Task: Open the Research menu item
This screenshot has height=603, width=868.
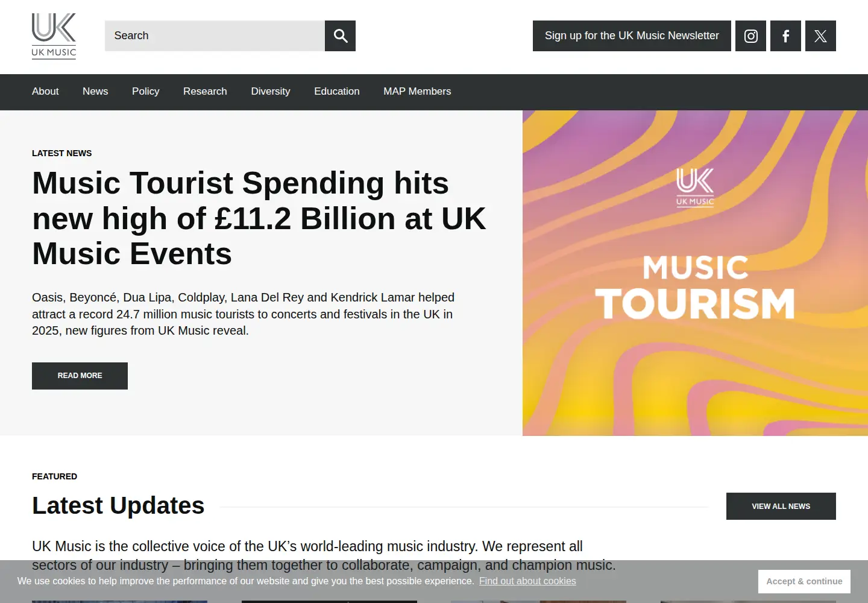Action: [x=205, y=92]
